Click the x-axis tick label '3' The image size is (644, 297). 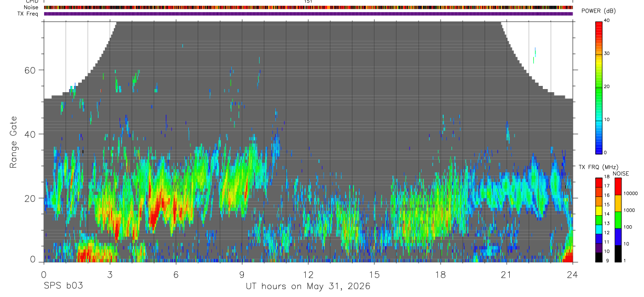point(110,274)
